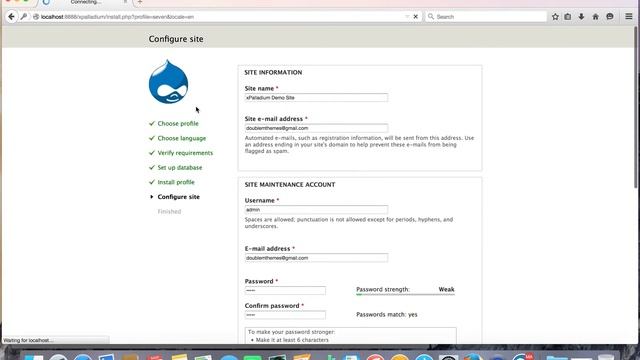Click the Site name input field
The width and height of the screenshot is (640, 360).
point(316,98)
